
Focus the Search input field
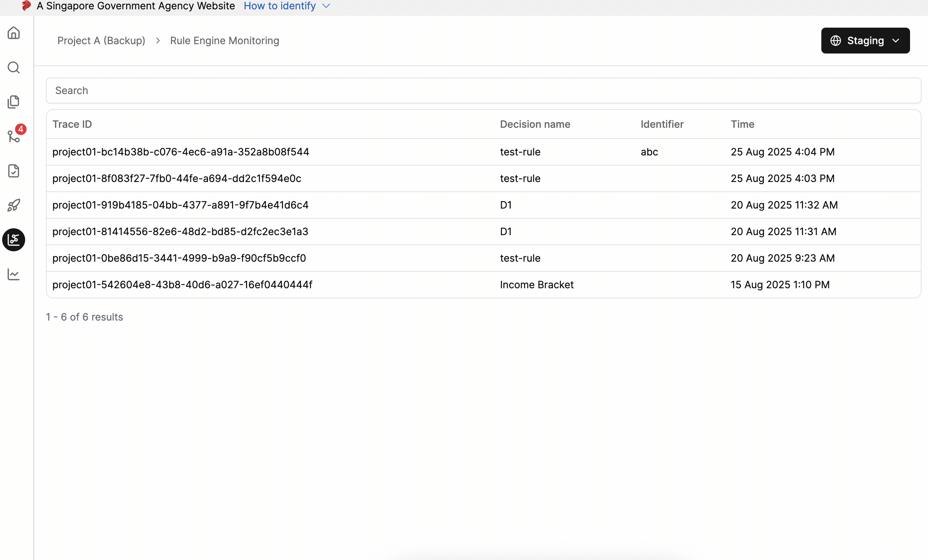click(483, 90)
